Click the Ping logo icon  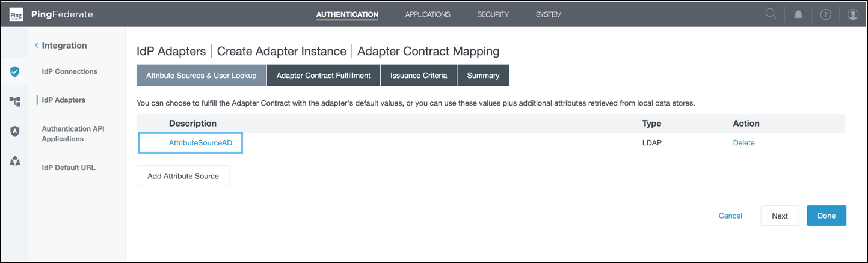[16, 14]
